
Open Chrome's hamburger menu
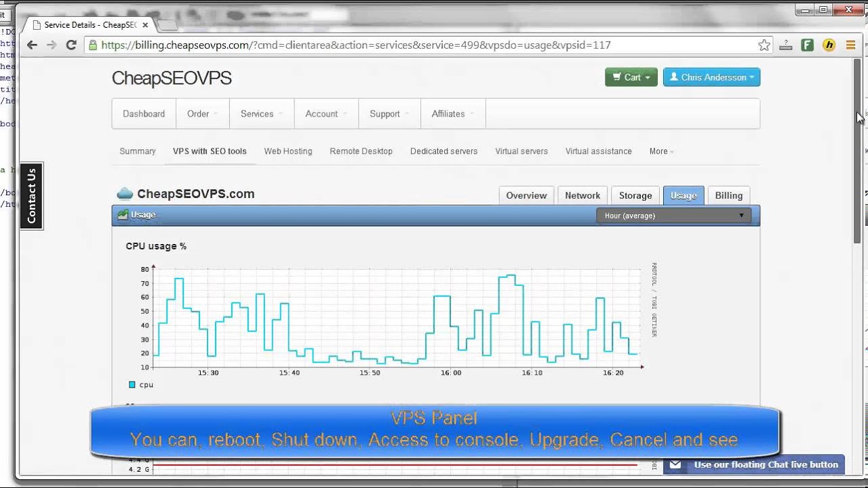coord(850,45)
